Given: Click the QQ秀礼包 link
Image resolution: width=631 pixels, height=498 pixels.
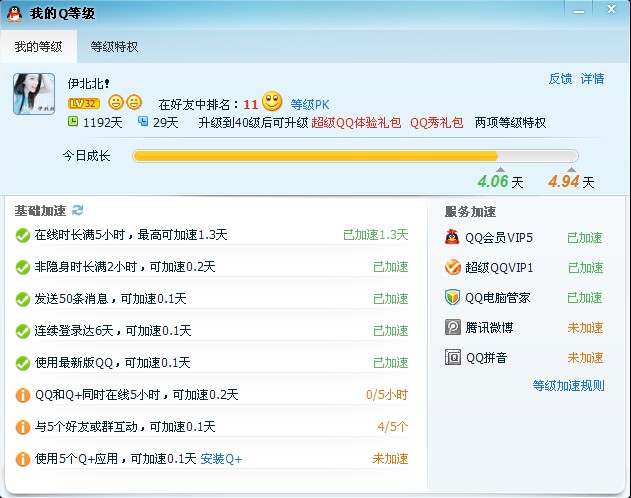Looking at the screenshot, I should (x=437, y=122).
